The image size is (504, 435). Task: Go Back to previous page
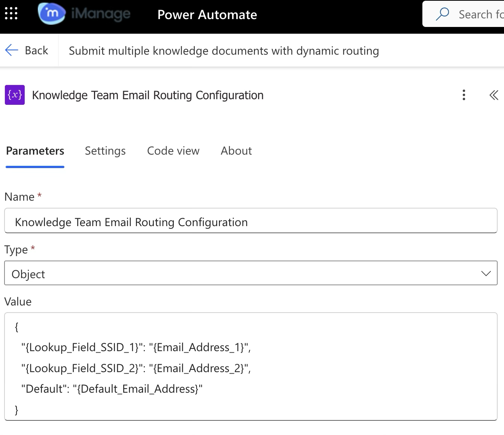[27, 50]
